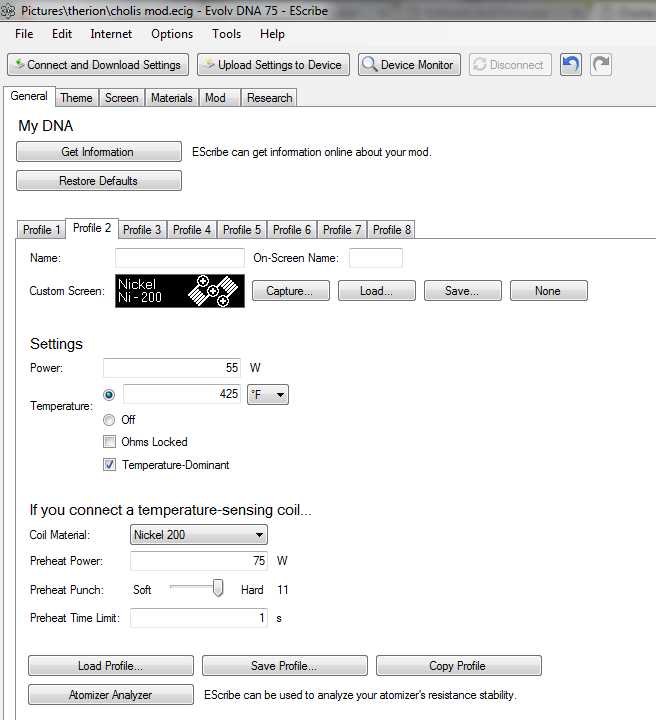Click the Capture... custom screen button
Image resolution: width=656 pixels, height=720 pixels.
click(x=291, y=291)
